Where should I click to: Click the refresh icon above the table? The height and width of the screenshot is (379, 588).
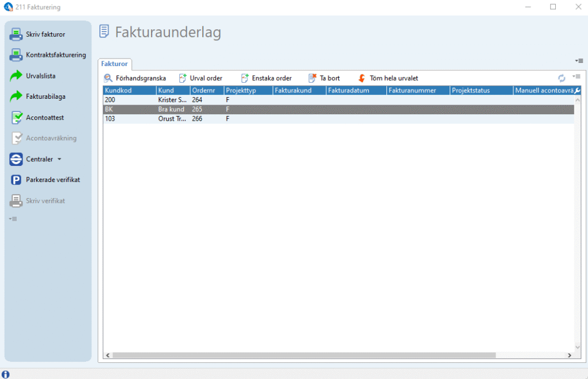pyautogui.click(x=562, y=78)
